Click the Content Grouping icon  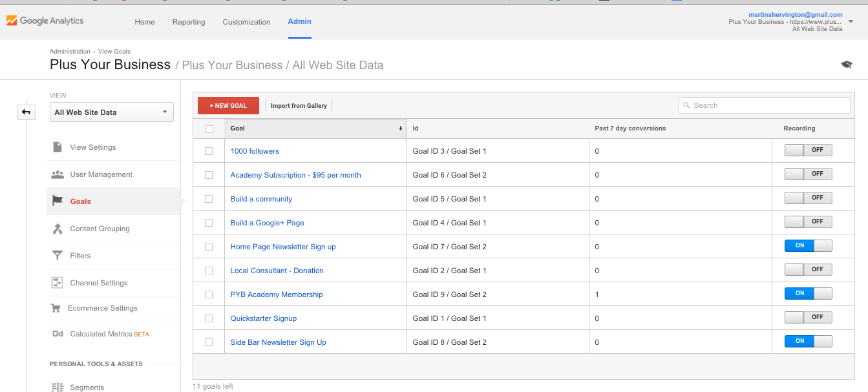(58, 229)
